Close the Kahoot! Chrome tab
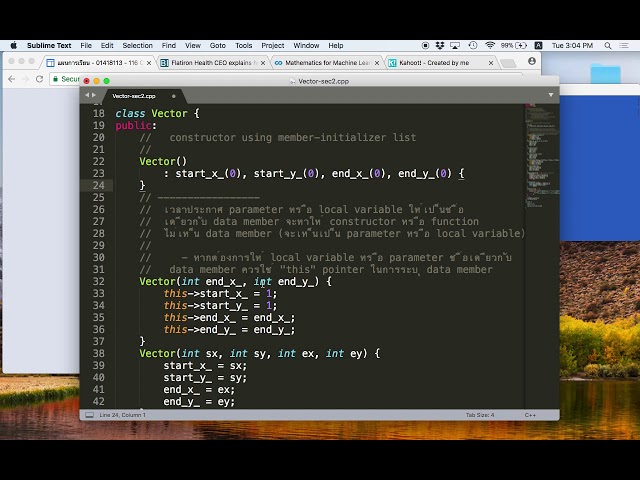640x480 pixels. (491, 63)
